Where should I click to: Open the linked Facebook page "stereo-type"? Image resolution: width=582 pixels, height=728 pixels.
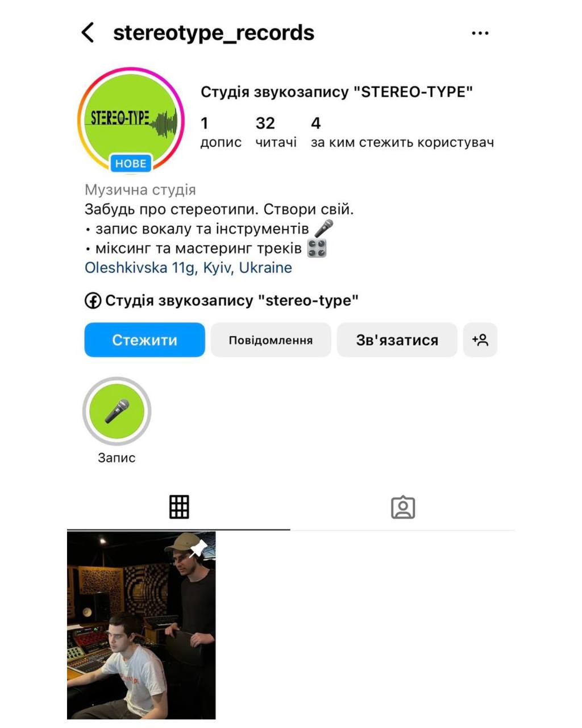pyautogui.click(x=232, y=300)
